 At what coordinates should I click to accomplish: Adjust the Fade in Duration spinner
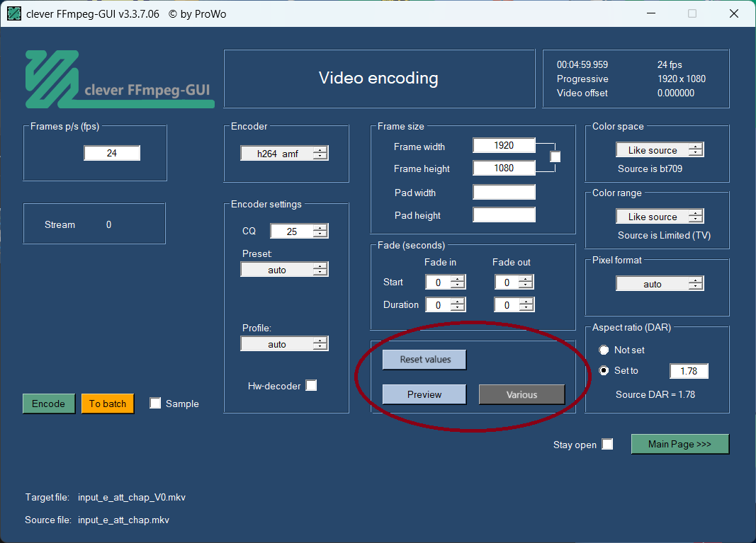(458, 304)
